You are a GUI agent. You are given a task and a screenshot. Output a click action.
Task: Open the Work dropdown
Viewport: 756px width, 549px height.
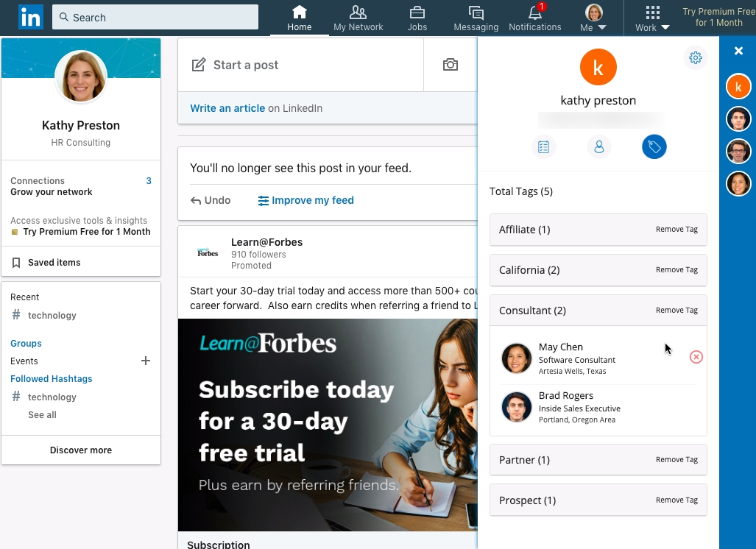651,18
